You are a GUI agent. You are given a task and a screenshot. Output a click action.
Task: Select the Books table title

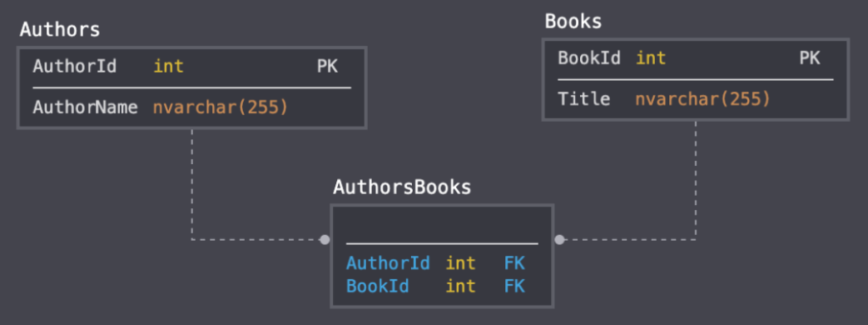[573, 21]
